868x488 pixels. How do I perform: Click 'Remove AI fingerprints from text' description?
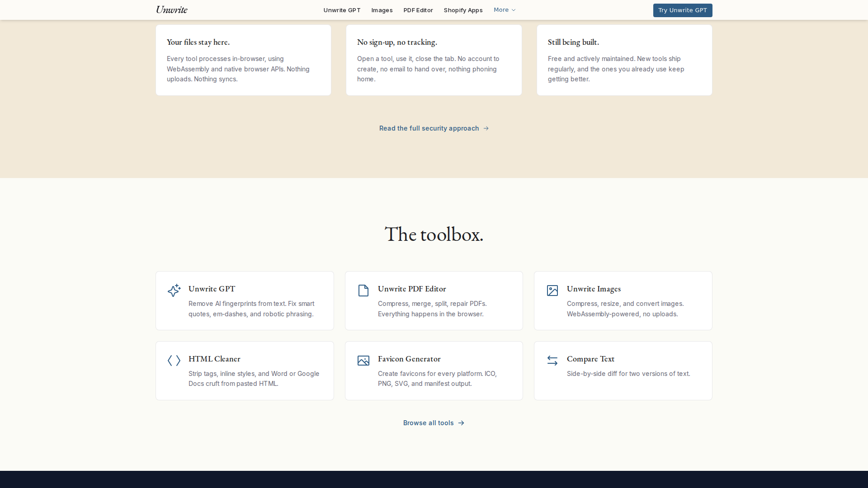tap(251, 309)
